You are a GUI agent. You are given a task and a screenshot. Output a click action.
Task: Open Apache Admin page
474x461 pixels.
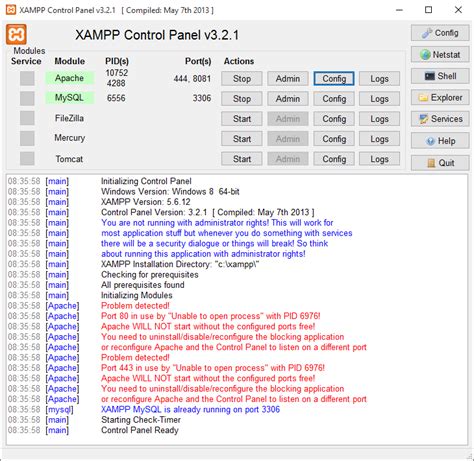coord(288,79)
